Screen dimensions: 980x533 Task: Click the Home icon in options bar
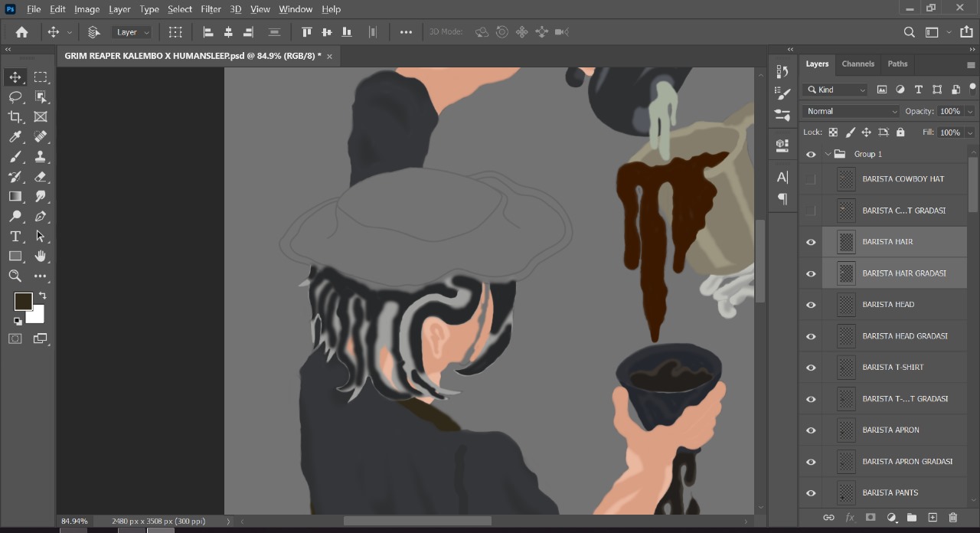point(21,32)
